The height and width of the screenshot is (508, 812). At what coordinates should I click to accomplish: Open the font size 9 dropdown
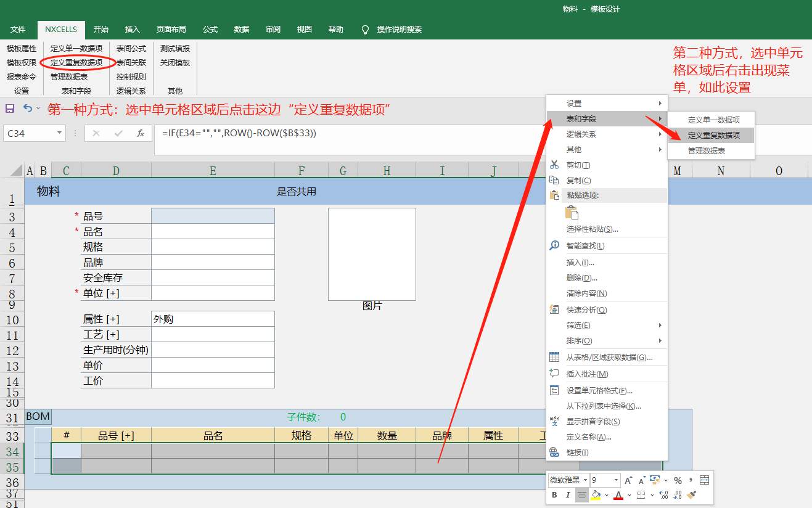pos(616,480)
